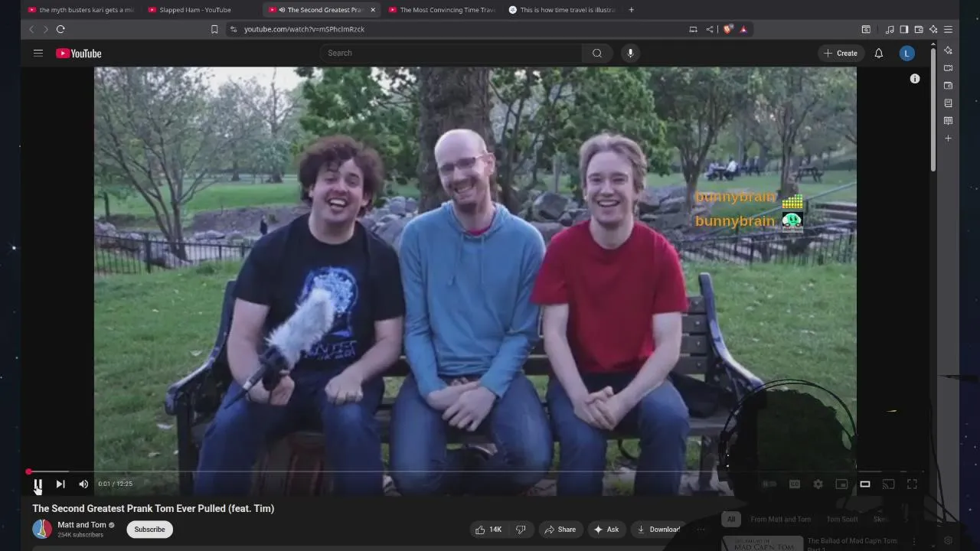
Task: Cast the video to a TV
Action: click(888, 484)
